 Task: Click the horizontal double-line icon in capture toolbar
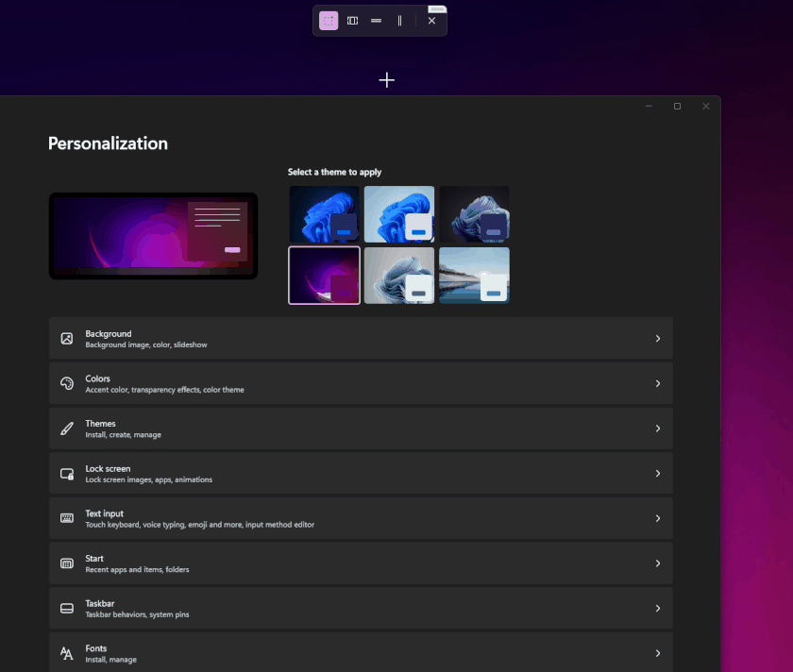(x=376, y=21)
